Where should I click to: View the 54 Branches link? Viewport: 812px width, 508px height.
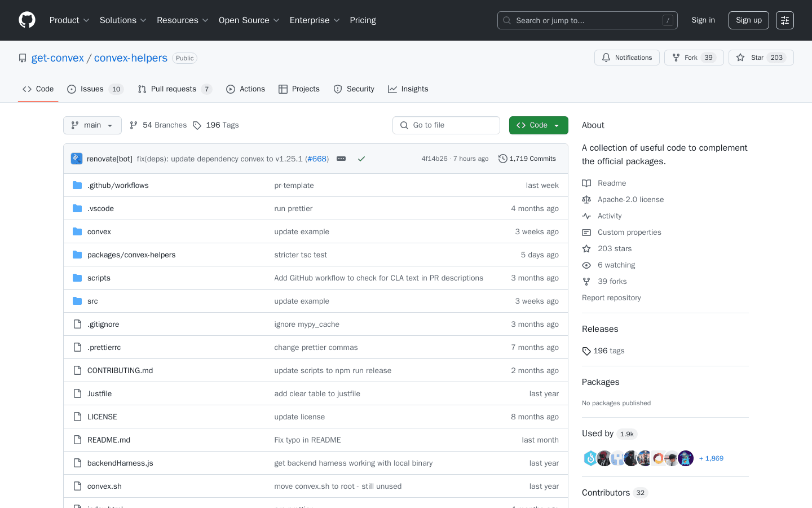coord(158,125)
